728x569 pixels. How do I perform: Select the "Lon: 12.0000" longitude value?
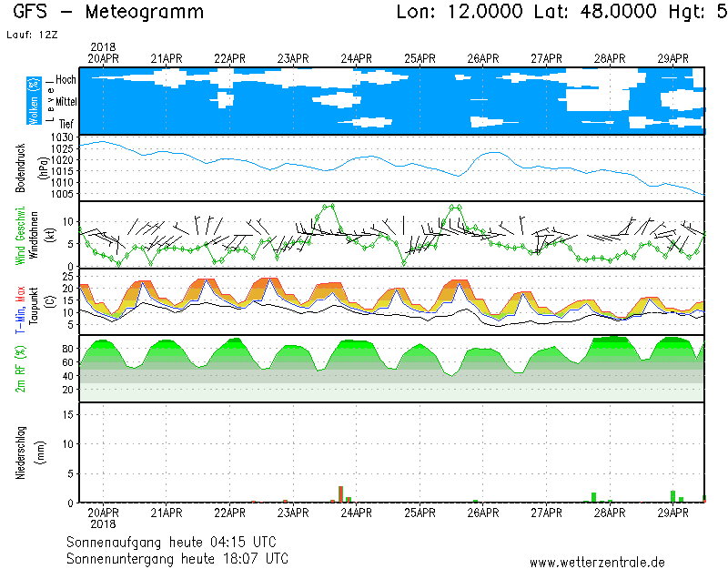point(460,12)
